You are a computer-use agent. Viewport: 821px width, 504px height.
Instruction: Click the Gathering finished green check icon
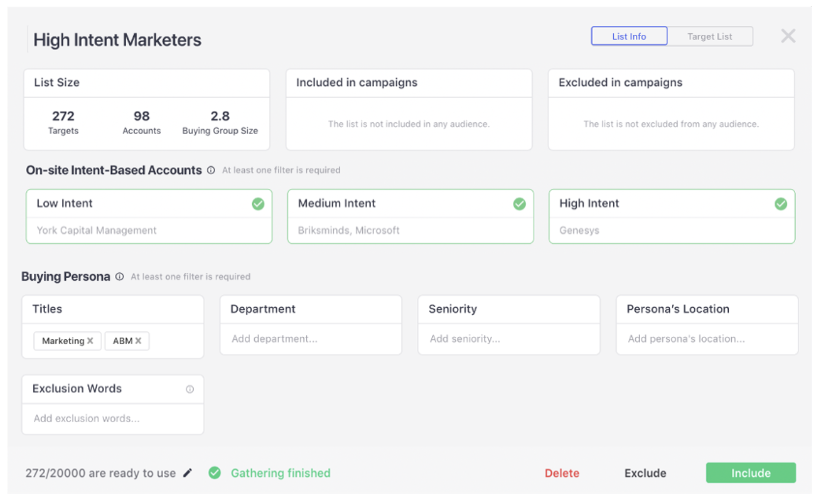[215, 473]
